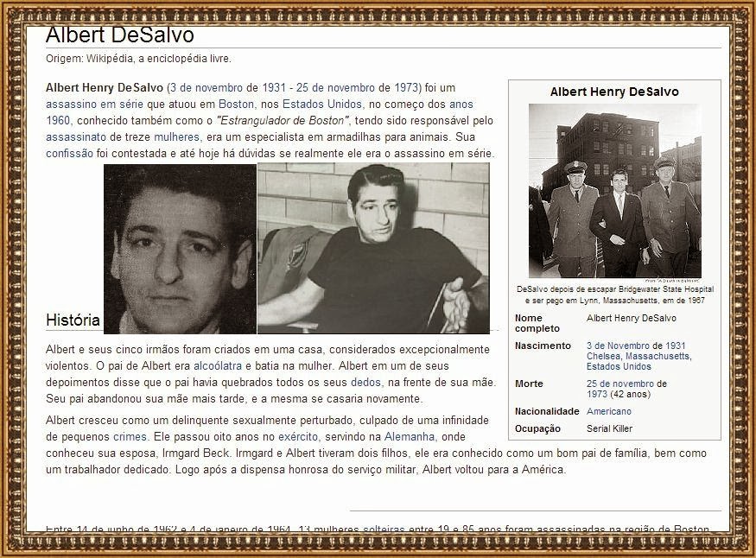This screenshot has width=756, height=558.
Task: Click '1931' year link in infobox
Action: coord(675,346)
